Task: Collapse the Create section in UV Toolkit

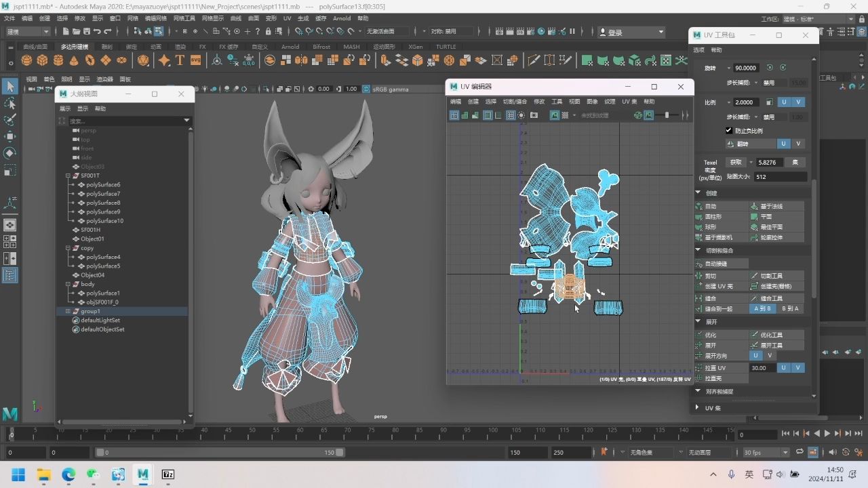Action: tap(698, 192)
